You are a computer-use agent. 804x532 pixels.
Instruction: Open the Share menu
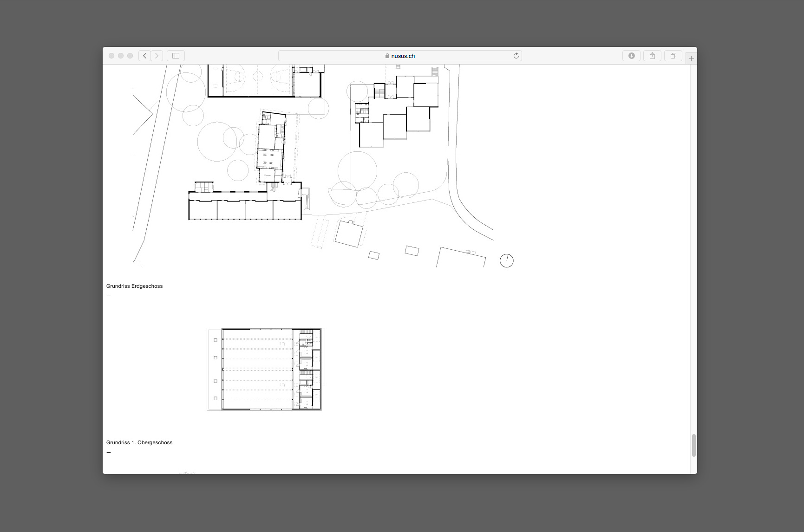pyautogui.click(x=652, y=56)
